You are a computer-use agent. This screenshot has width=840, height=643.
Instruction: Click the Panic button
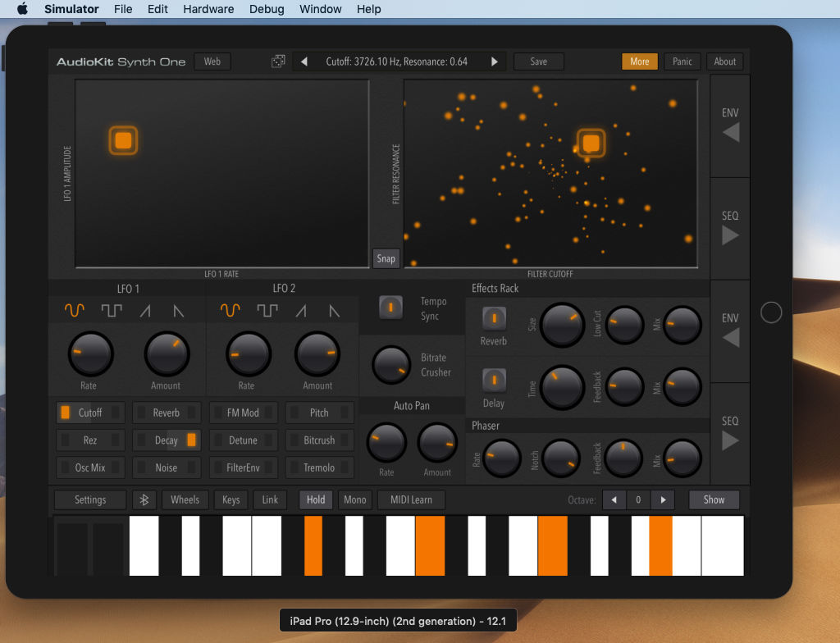pos(682,62)
